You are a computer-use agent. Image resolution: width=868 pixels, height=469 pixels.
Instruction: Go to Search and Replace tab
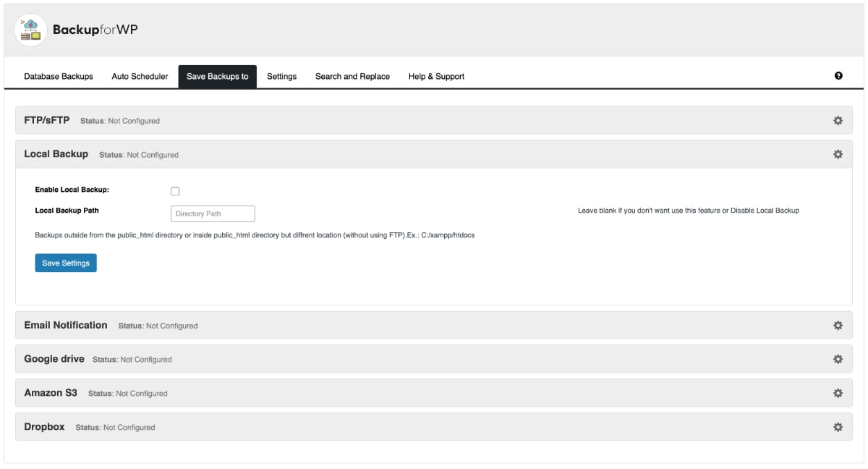[x=352, y=76]
